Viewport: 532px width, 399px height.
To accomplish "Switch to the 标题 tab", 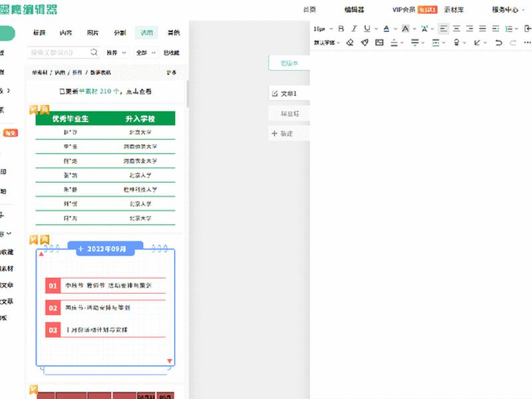I will pos(39,33).
